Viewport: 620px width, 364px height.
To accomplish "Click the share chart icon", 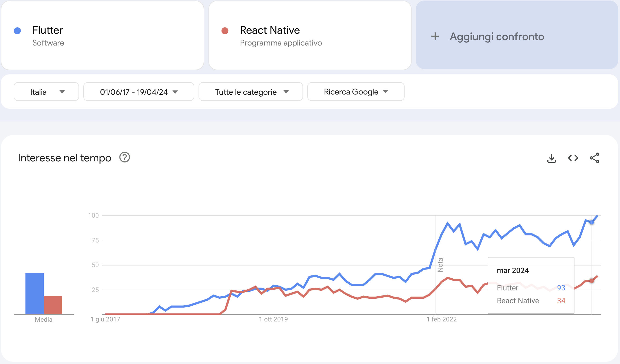I will (x=595, y=158).
